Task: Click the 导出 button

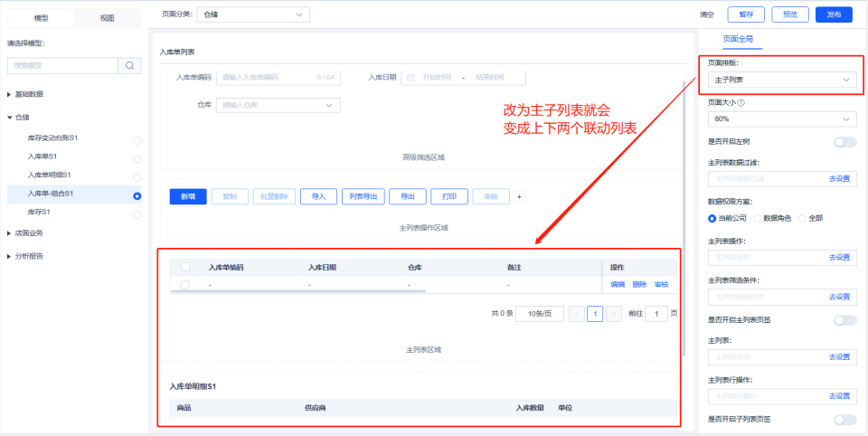Action: (x=408, y=196)
